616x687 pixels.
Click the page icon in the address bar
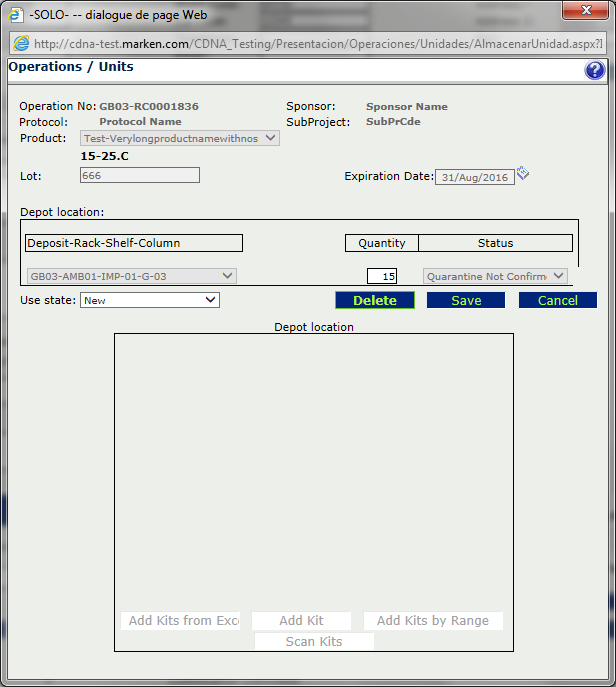(21, 43)
